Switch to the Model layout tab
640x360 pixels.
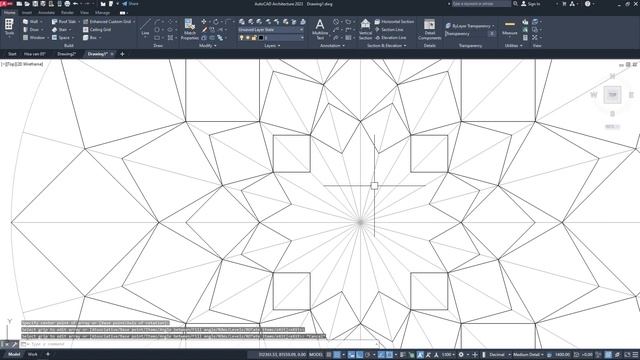14,354
